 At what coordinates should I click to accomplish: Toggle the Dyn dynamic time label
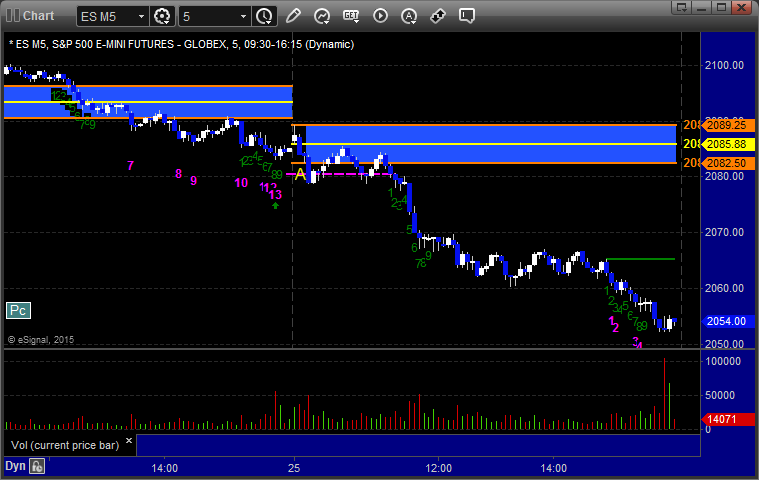15,466
